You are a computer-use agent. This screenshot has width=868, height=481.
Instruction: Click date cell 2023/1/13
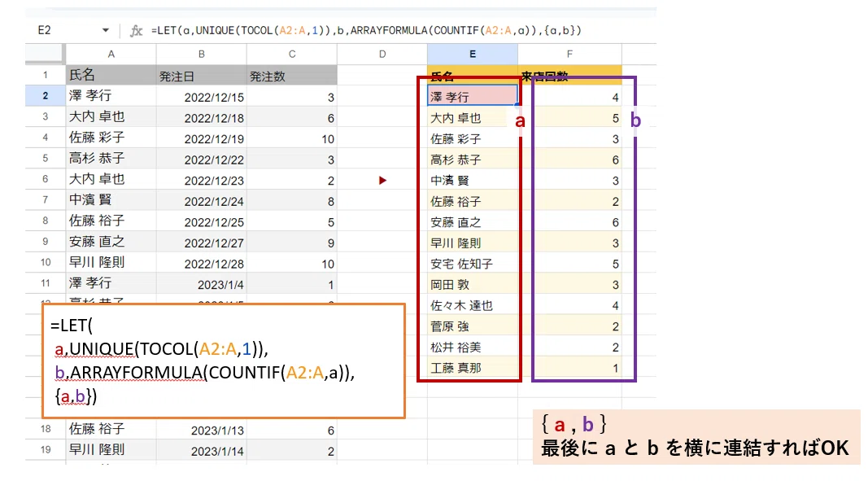202,430
